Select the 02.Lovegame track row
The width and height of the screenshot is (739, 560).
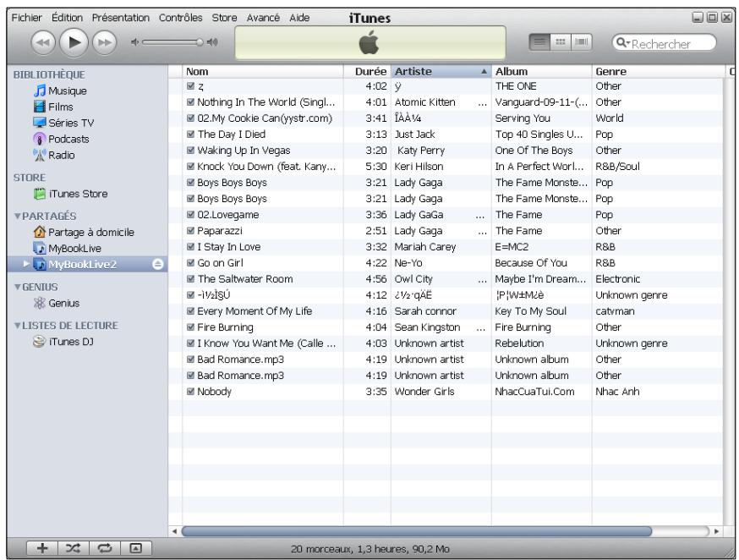446,215
